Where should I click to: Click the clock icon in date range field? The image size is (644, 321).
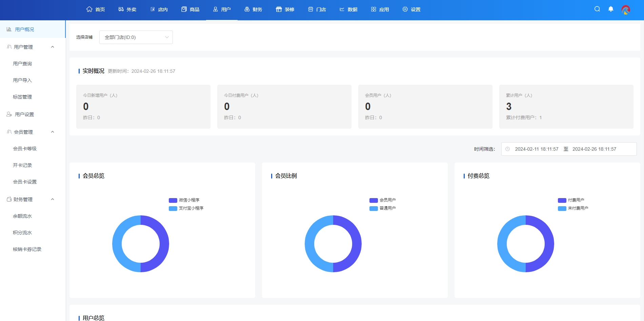tap(507, 149)
